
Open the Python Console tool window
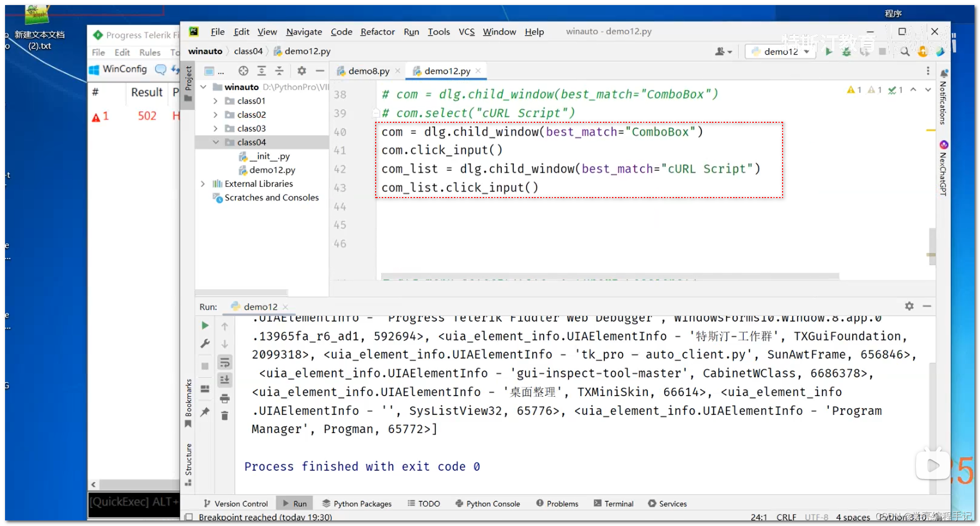(x=487, y=503)
